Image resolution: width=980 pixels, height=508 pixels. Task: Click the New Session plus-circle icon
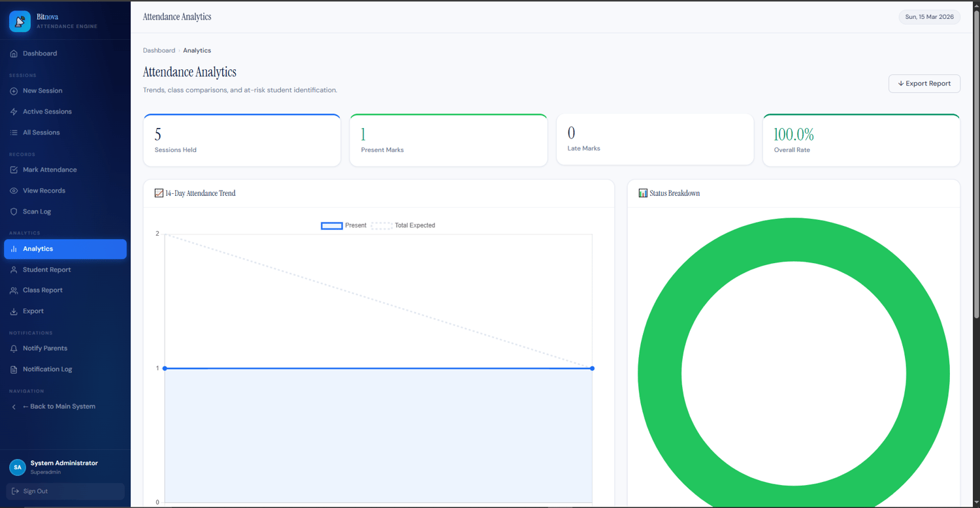[x=14, y=91]
